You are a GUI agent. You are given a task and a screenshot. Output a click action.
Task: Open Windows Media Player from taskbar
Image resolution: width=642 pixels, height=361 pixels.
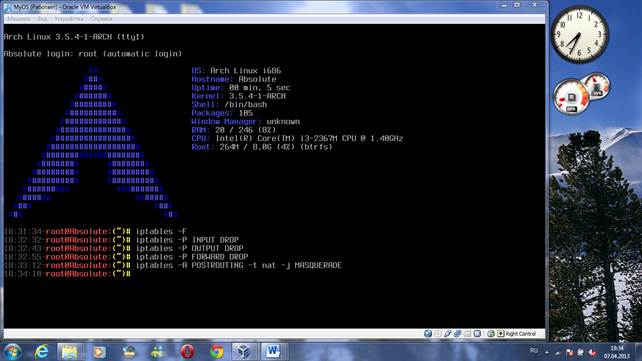click(x=99, y=352)
